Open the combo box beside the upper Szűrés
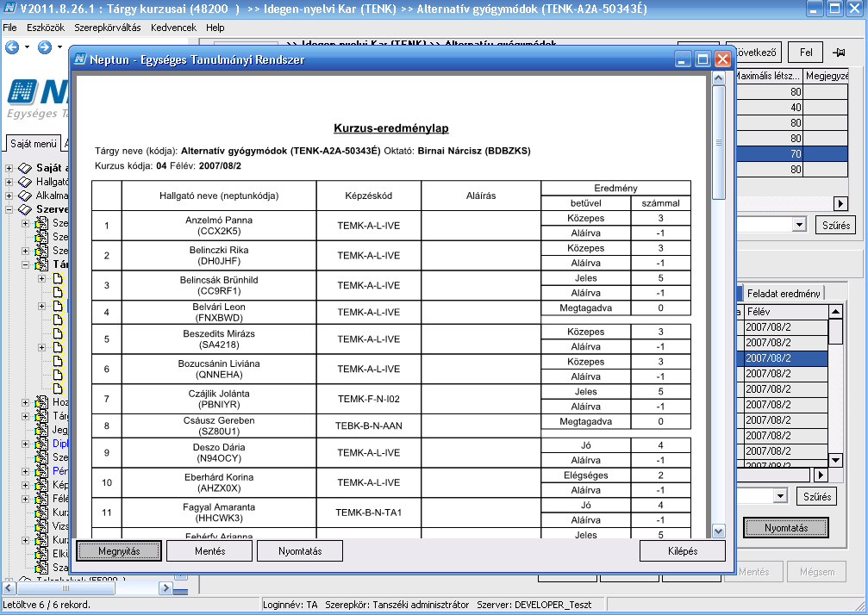This screenshot has width=868, height=615. point(799,225)
